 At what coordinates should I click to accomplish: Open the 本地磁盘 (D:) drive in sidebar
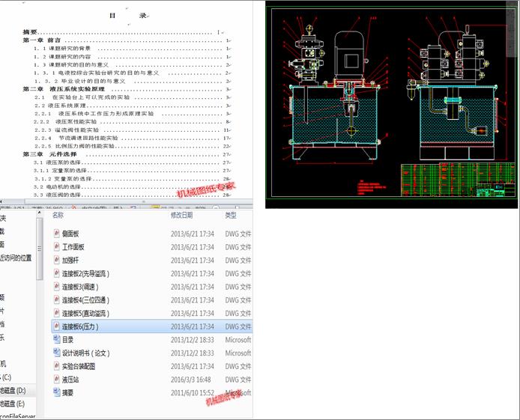pyautogui.click(x=13, y=391)
